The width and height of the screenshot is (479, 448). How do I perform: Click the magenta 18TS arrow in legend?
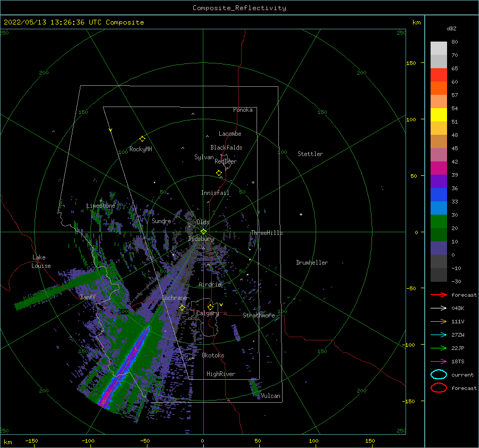tap(439, 362)
